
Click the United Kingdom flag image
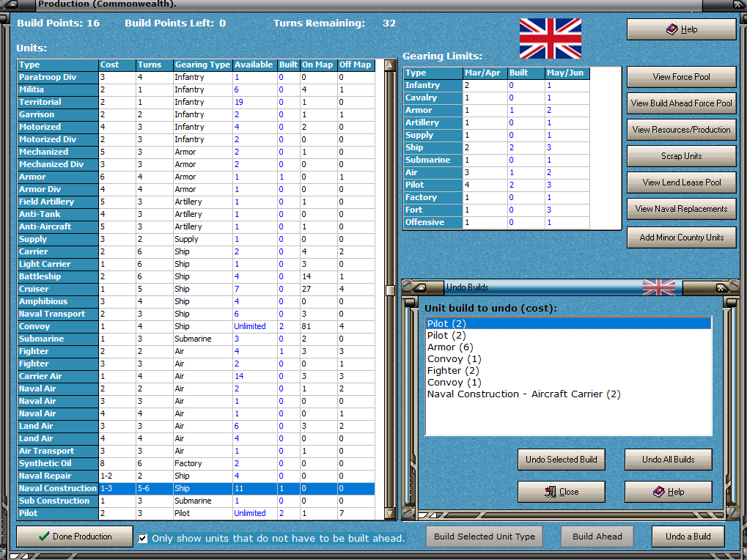(x=551, y=39)
